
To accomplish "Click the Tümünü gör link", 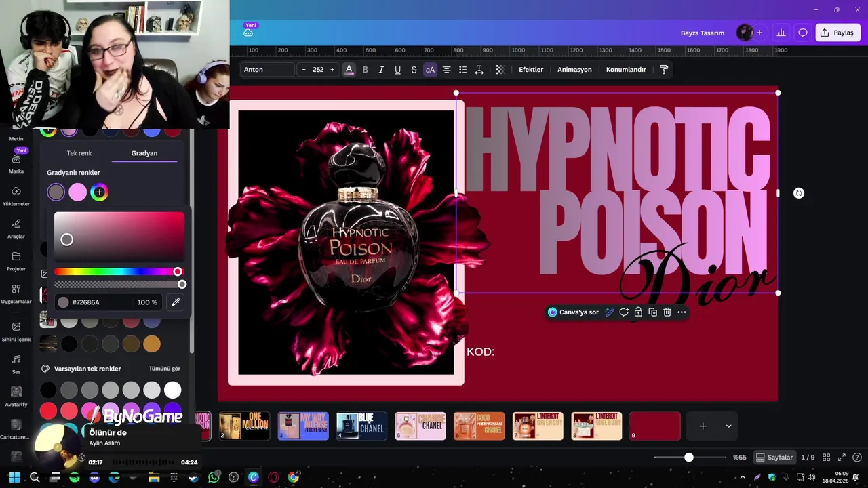I will pos(165,369).
